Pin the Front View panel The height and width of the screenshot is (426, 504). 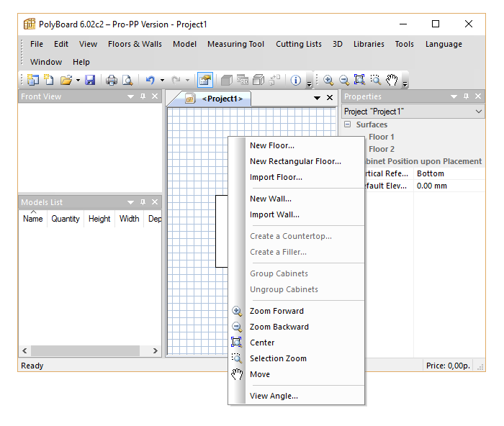click(x=143, y=96)
